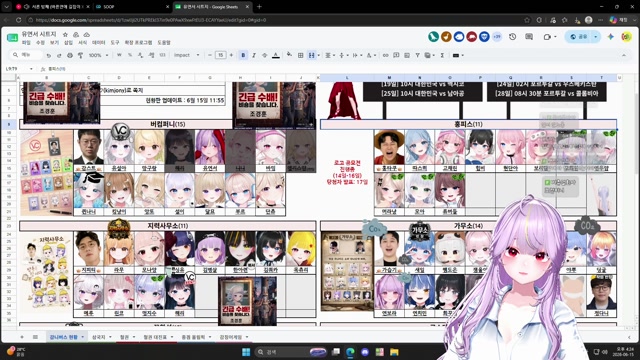The image size is (640, 360).
Task: Click the redo icon in toolbar
Action: 59,55
